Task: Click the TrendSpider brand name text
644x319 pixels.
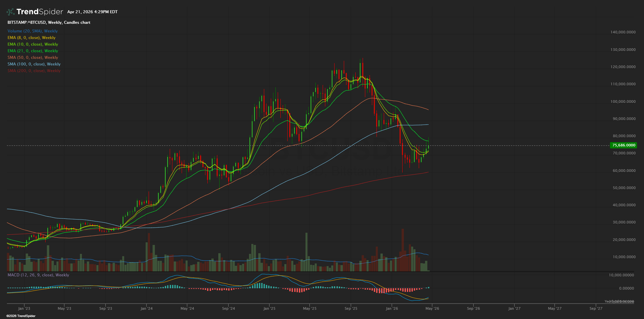Action: pos(40,12)
